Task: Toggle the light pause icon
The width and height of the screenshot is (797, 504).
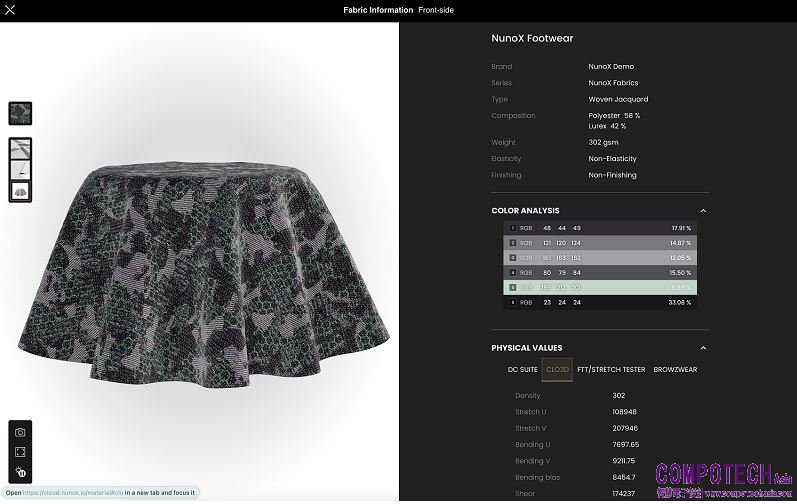Action: pos(20,472)
